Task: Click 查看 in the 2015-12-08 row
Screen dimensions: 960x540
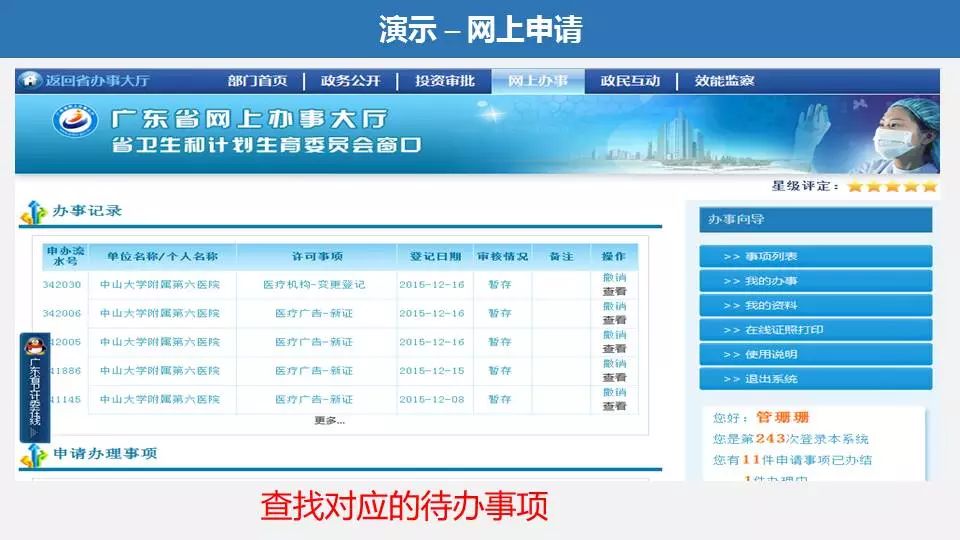Action: (x=614, y=406)
